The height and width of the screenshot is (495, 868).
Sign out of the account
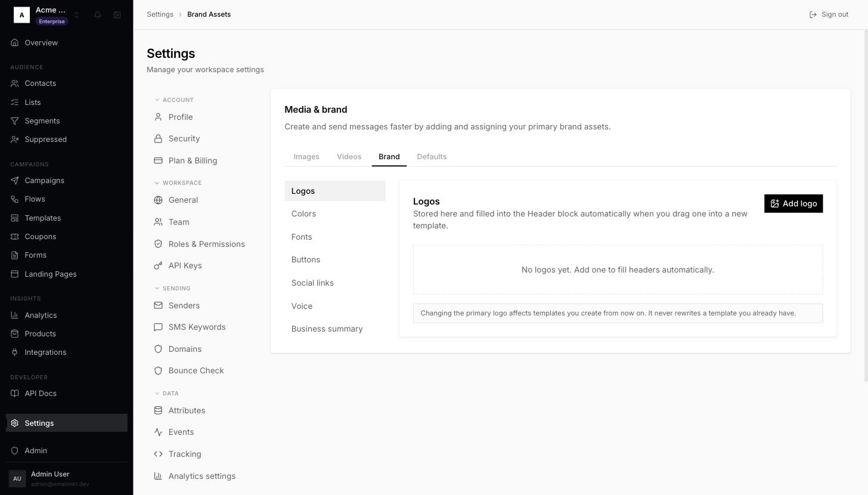click(x=829, y=14)
